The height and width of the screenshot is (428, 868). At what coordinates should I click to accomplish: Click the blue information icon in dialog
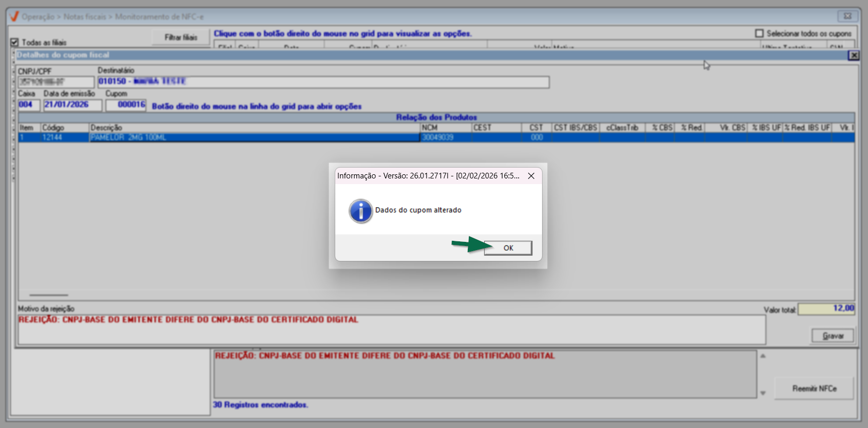(x=361, y=211)
